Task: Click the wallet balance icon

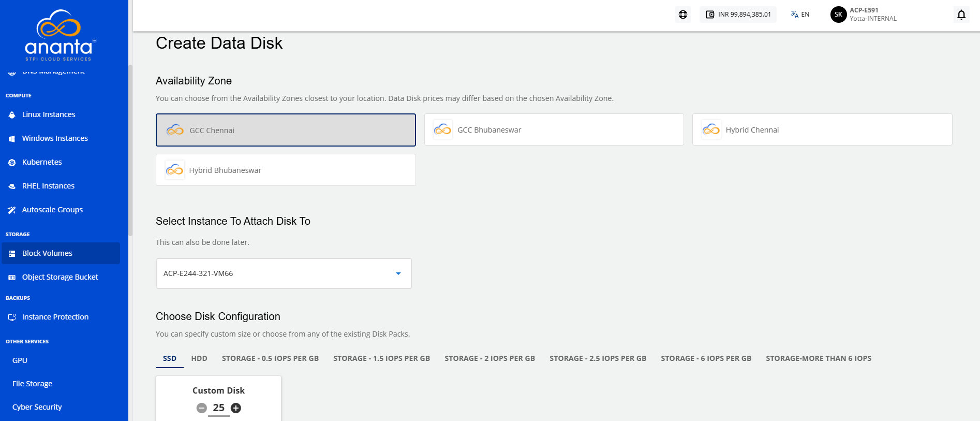Action: (x=710, y=14)
